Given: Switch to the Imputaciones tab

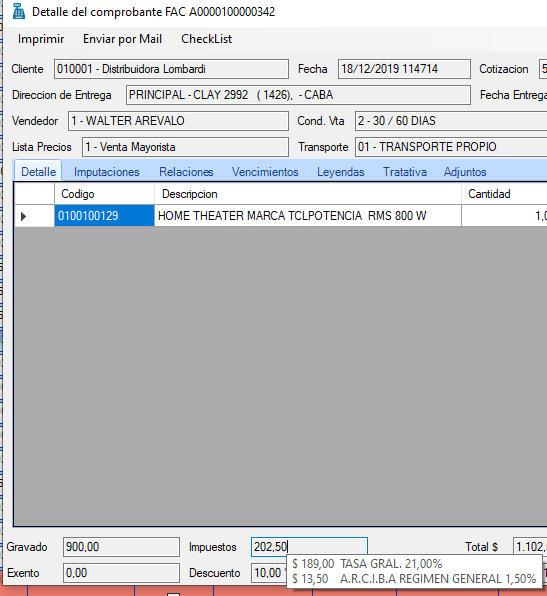Looking at the screenshot, I should tap(106, 172).
